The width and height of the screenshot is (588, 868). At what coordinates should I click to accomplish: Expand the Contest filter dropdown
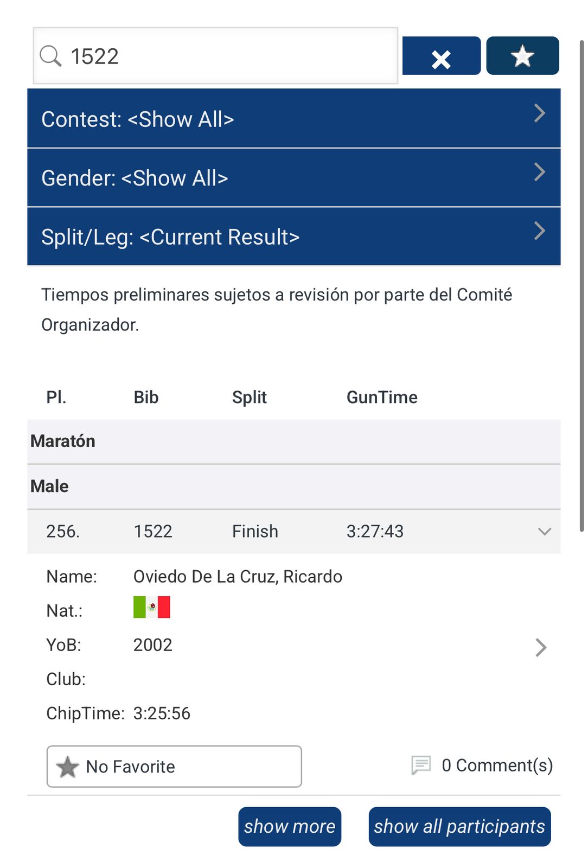coord(293,119)
